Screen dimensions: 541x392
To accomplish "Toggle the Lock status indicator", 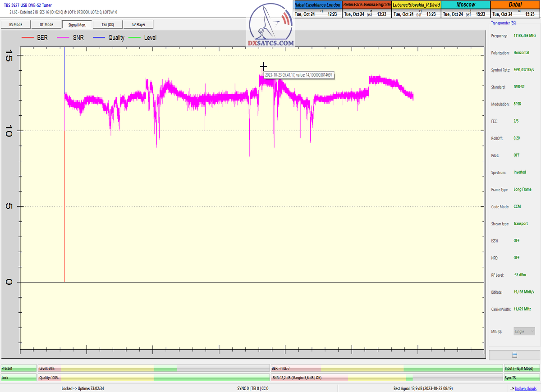I will (18, 378).
